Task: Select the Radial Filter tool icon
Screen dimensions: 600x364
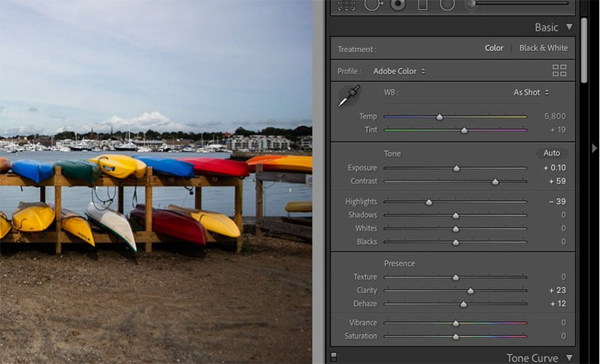Action: (x=447, y=5)
